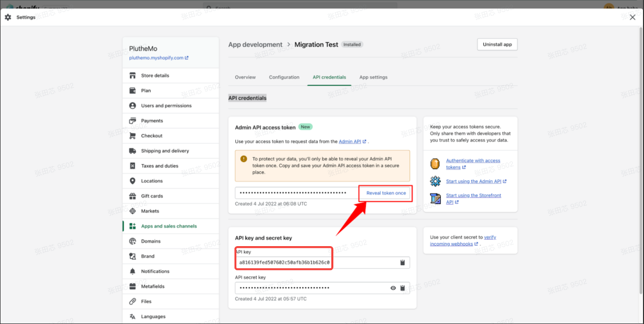Select the API credentials tab
The height and width of the screenshot is (324, 644).
pyautogui.click(x=329, y=77)
